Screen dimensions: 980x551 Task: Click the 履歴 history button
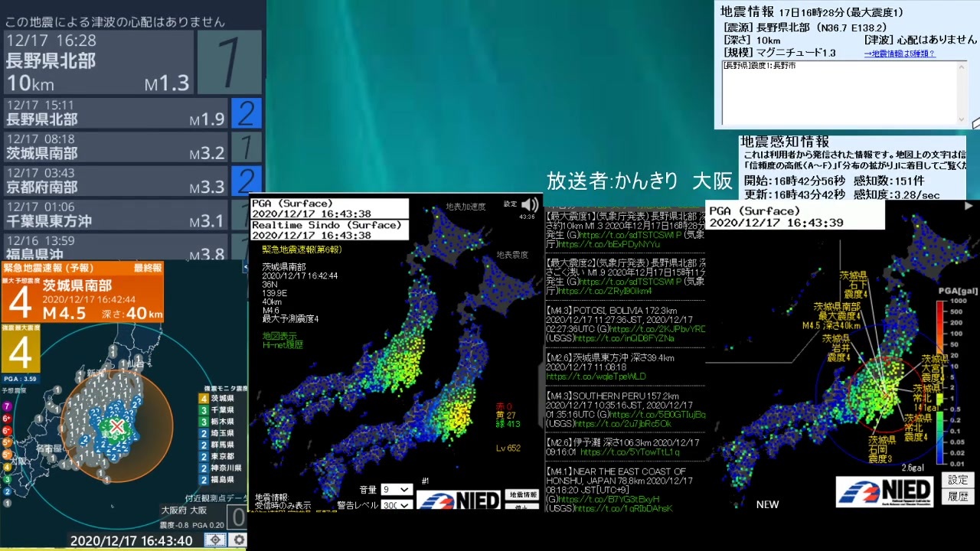coord(958,497)
